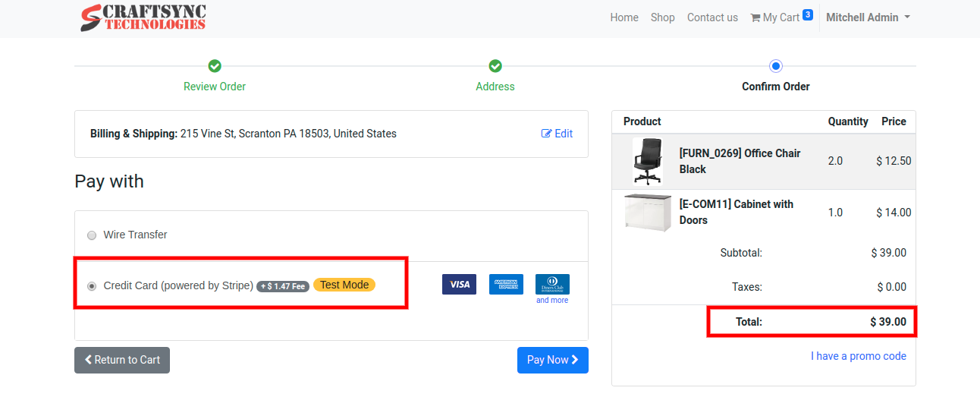Open the Contact us page
Viewport: 980px width, 394px height.
tap(712, 17)
